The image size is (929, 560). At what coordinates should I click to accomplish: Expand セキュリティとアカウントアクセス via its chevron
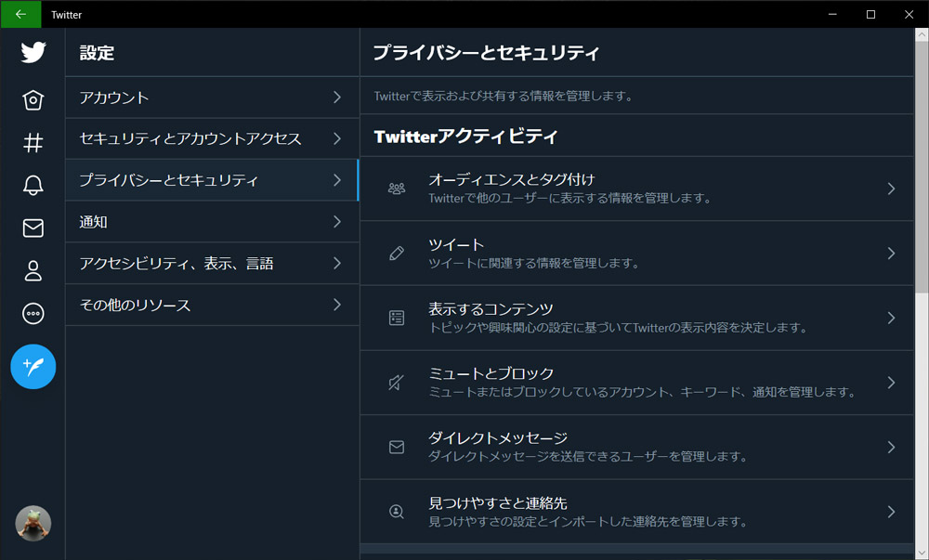point(339,138)
